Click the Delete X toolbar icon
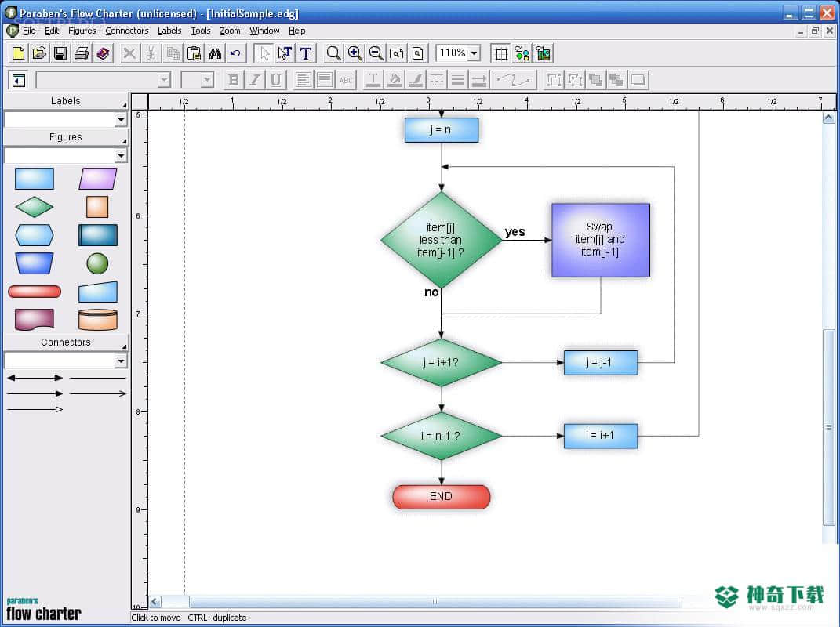Screen dimensions: 840x627 pyautogui.click(x=129, y=53)
